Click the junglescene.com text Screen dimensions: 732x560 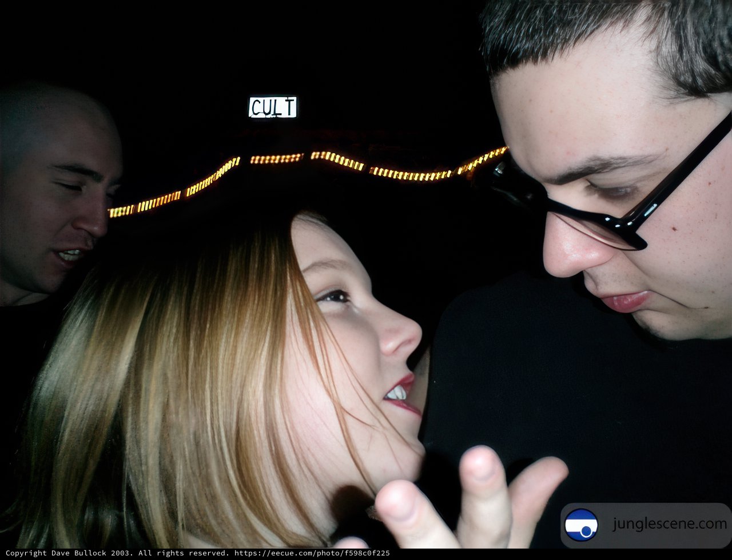[x=669, y=523]
